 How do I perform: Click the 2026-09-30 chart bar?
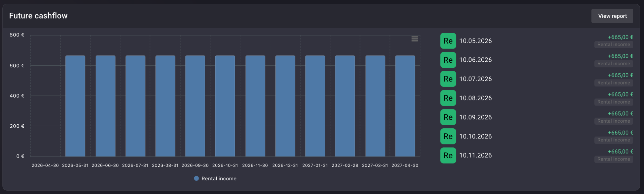[195, 106]
